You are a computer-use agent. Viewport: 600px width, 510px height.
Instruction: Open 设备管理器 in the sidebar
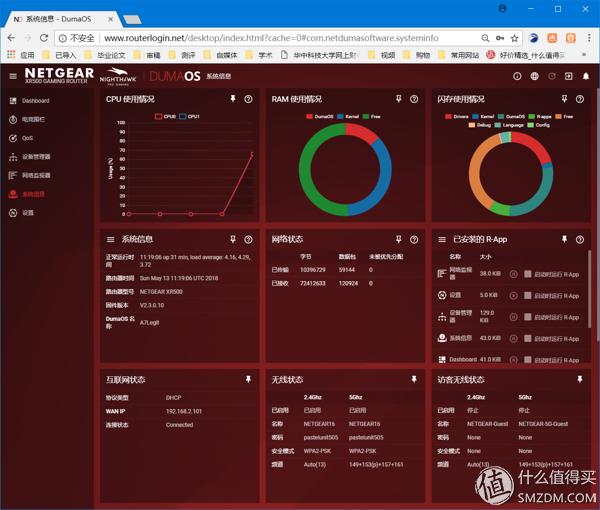pyautogui.click(x=29, y=157)
